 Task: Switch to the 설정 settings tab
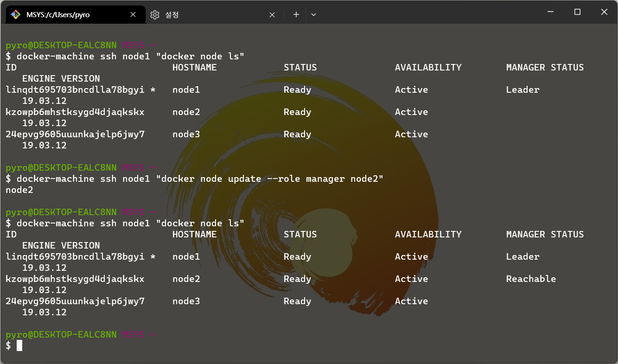coord(215,14)
